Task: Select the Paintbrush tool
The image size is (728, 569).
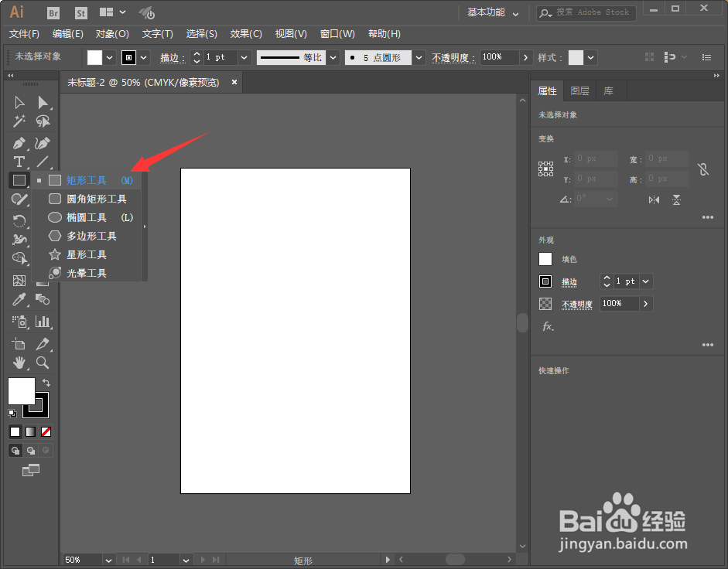Action: (19, 199)
